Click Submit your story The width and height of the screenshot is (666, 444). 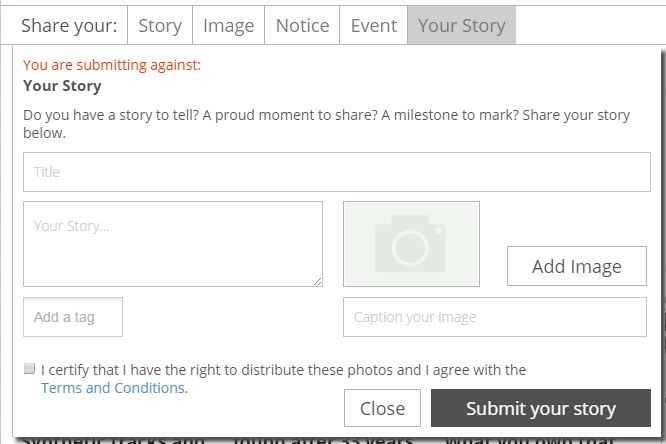[x=541, y=408]
